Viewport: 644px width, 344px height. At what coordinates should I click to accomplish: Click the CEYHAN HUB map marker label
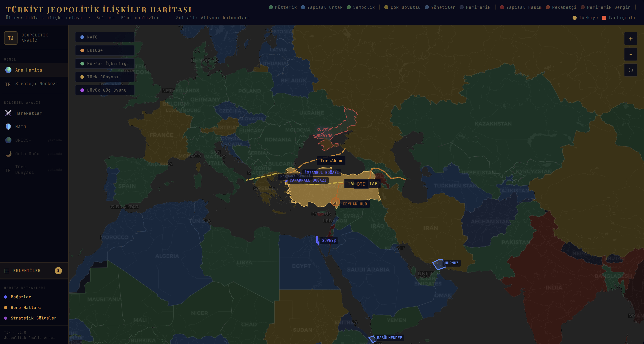[354, 204]
